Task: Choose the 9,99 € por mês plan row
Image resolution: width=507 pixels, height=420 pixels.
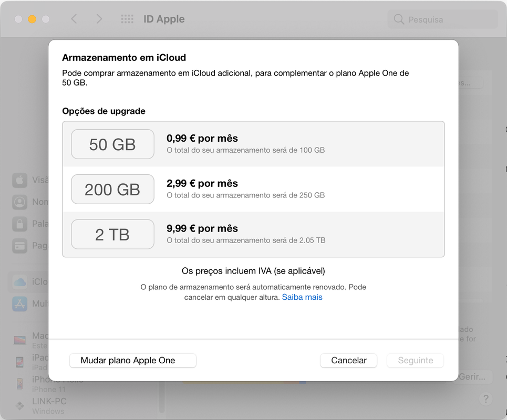Action: [x=253, y=235]
